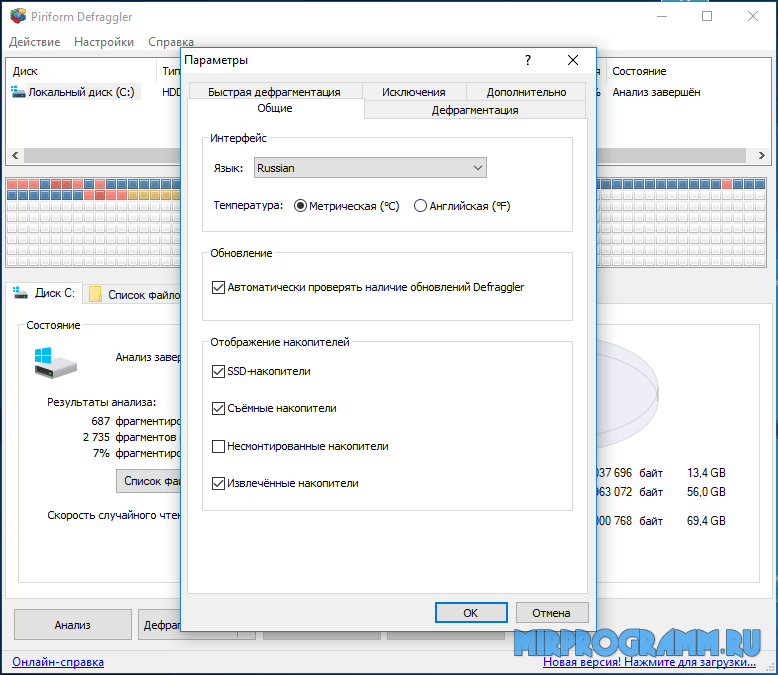
Task: Open the Онлайн-справка link
Action: [58, 662]
